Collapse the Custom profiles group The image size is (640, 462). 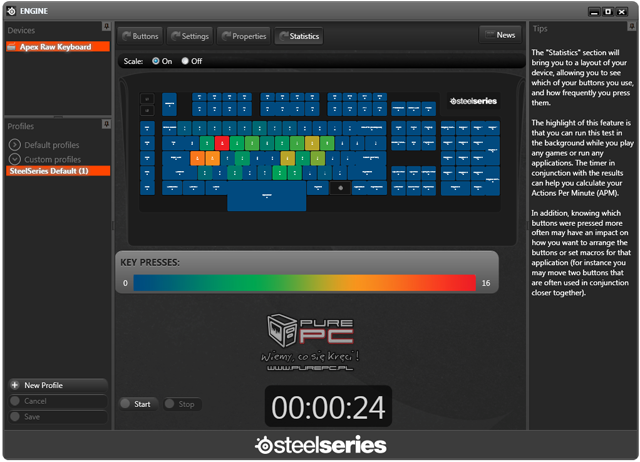15,159
